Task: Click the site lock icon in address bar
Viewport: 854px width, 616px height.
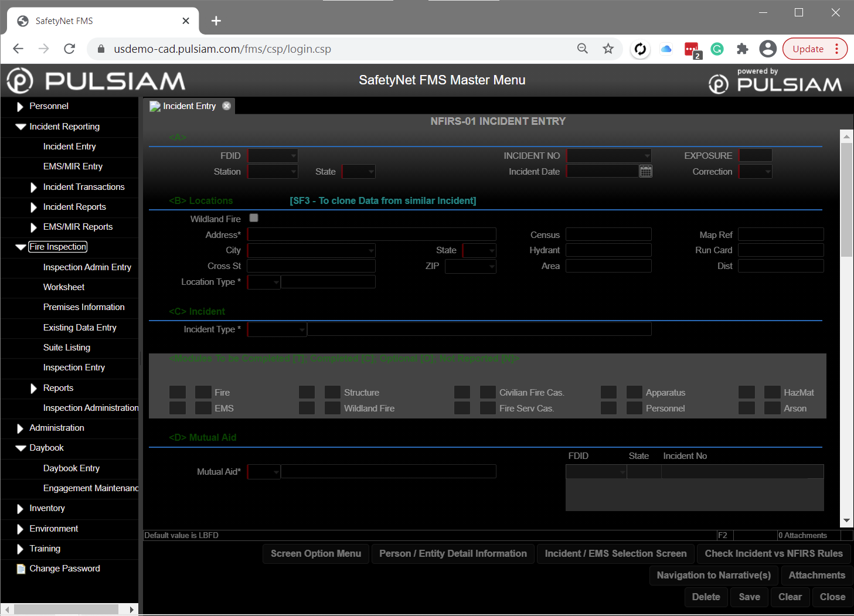Action: 101,49
